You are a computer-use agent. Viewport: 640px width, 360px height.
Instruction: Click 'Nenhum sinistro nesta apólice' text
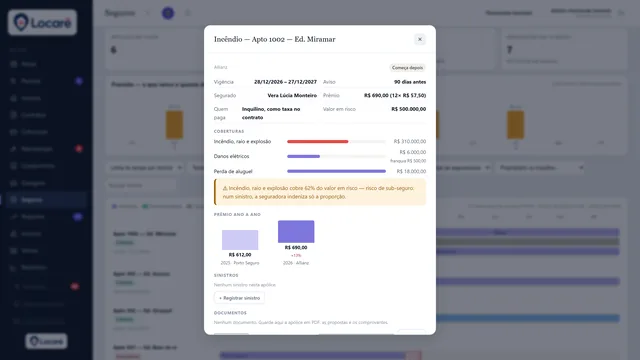pos(245,285)
